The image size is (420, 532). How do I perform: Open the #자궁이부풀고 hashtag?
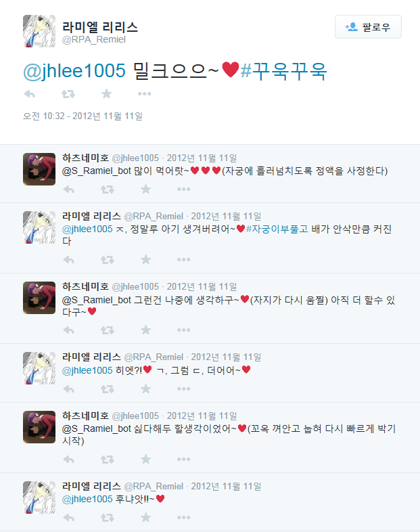pos(277,229)
